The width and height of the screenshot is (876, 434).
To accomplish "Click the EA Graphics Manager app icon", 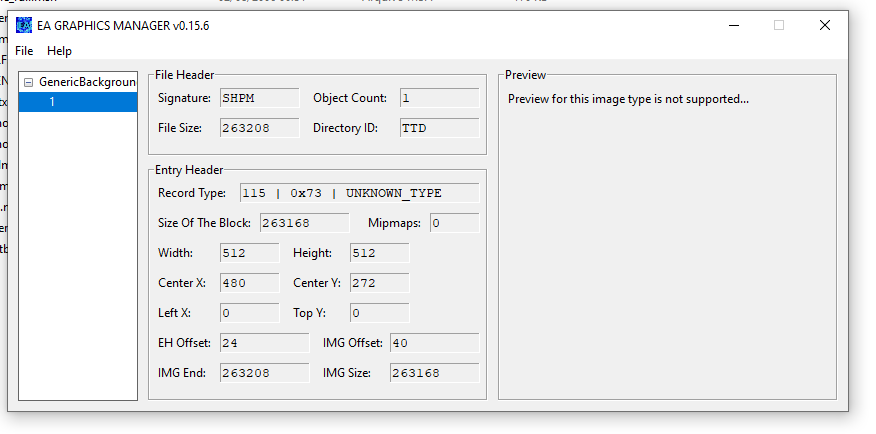I will (x=24, y=25).
